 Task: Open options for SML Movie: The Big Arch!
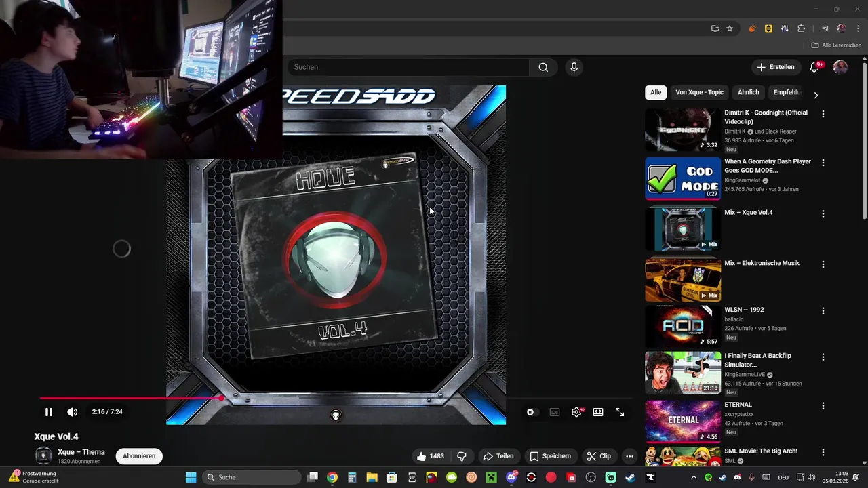click(823, 452)
